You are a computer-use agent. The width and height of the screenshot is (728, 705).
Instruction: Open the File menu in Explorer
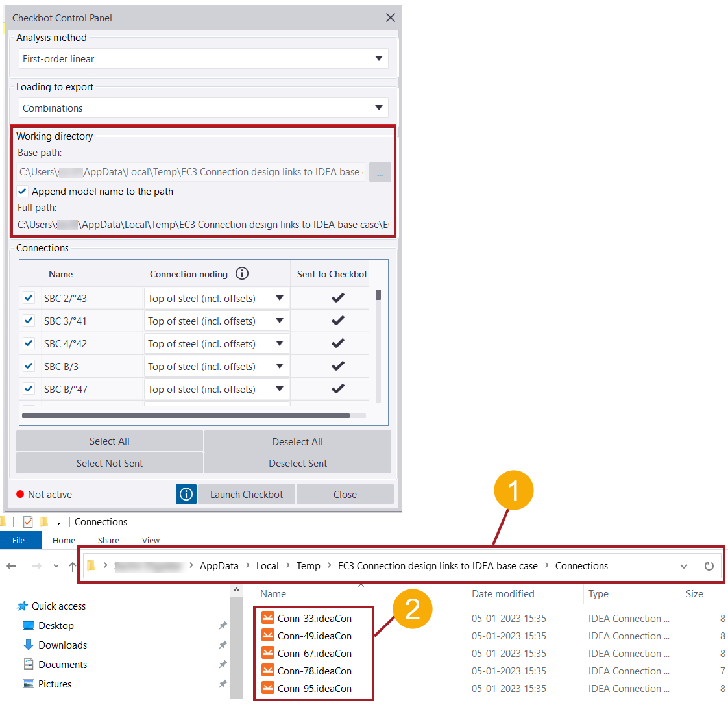coord(20,540)
